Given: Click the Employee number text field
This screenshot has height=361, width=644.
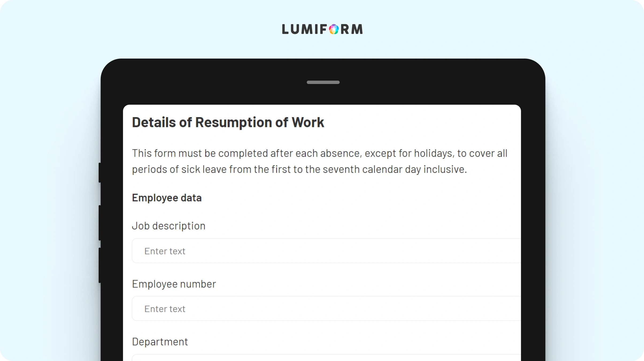Looking at the screenshot, I should pyautogui.click(x=326, y=309).
